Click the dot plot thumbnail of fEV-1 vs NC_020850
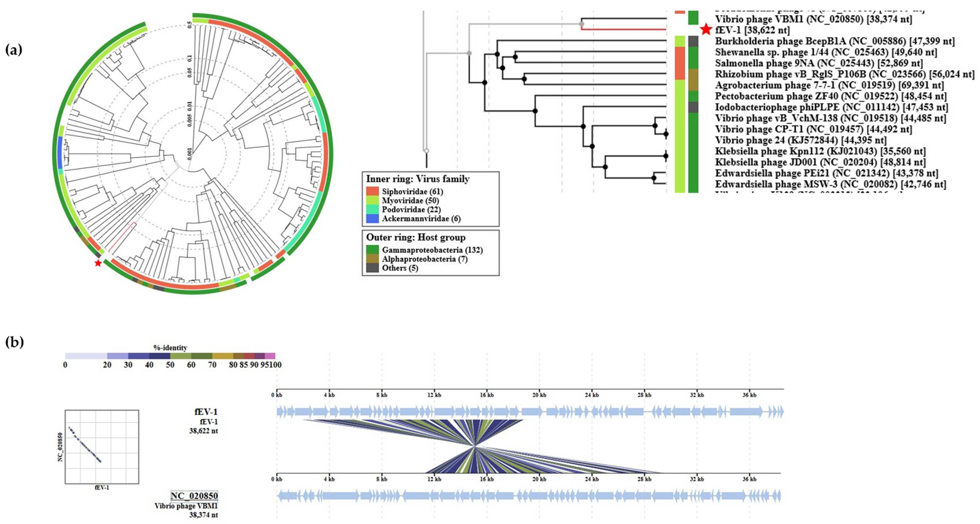Screen dimensions: 980x524 [102, 447]
